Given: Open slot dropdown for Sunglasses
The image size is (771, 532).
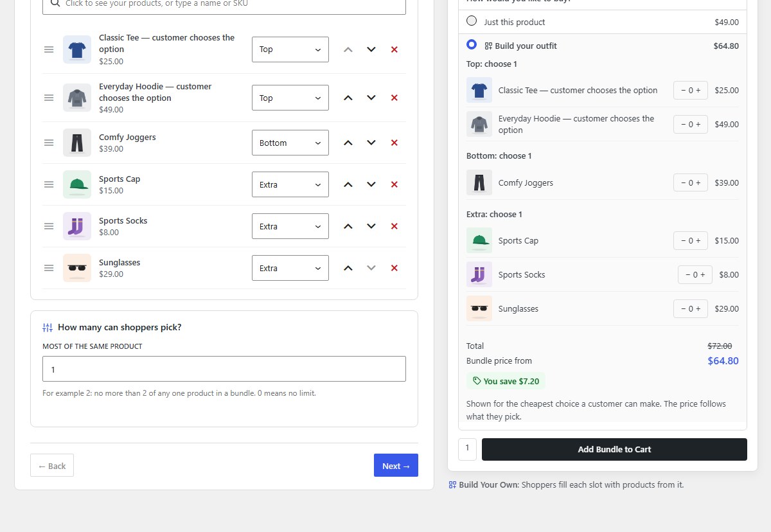Looking at the screenshot, I should (290, 268).
